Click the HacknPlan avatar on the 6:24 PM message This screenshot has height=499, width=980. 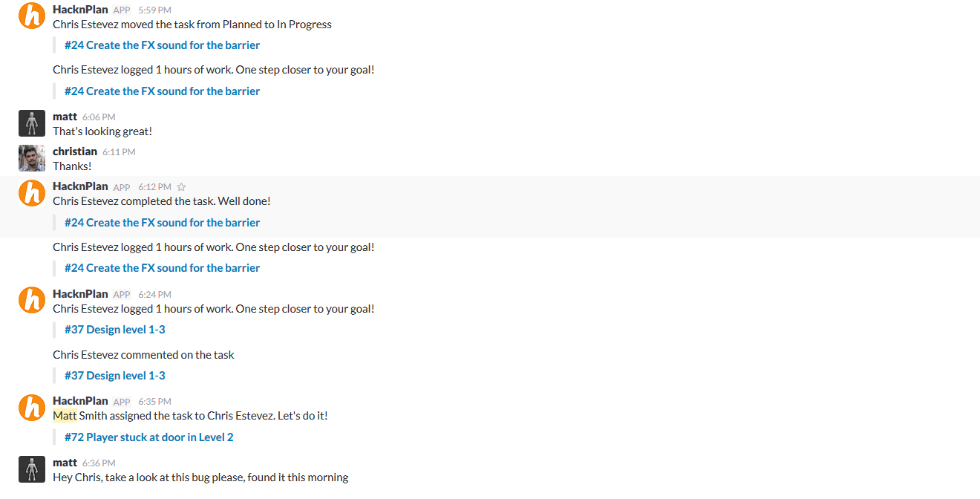pyautogui.click(x=32, y=301)
